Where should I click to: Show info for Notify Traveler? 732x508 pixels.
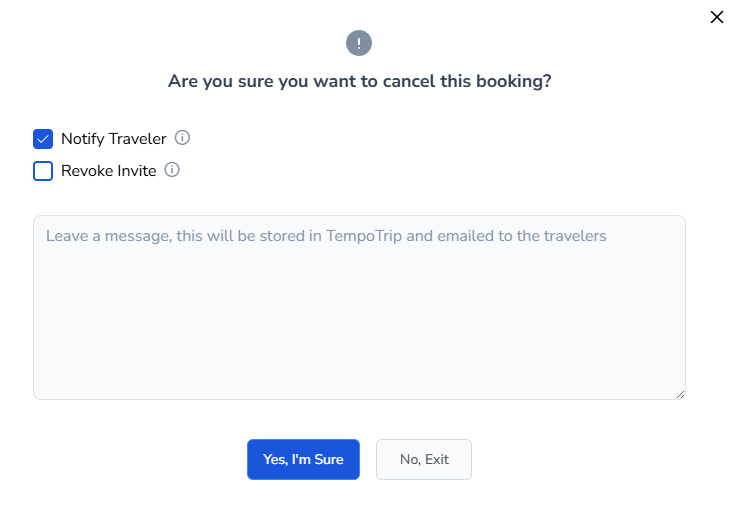point(182,138)
